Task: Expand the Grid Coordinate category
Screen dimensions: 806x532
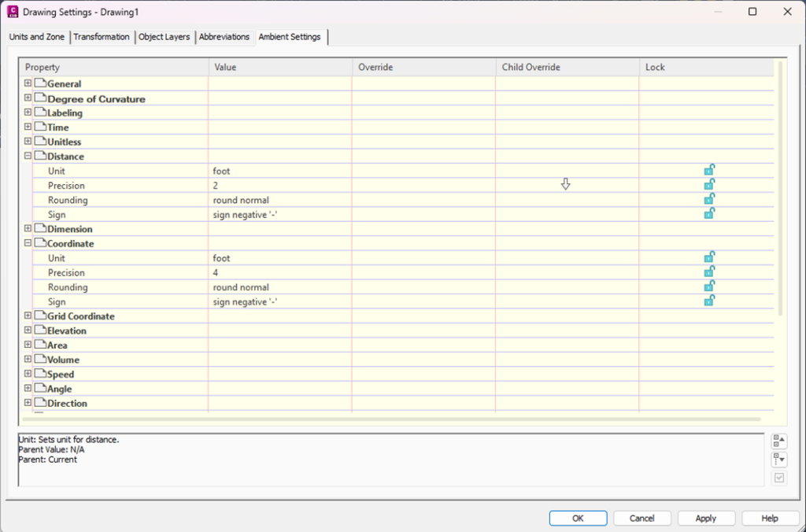Action: [x=28, y=316]
